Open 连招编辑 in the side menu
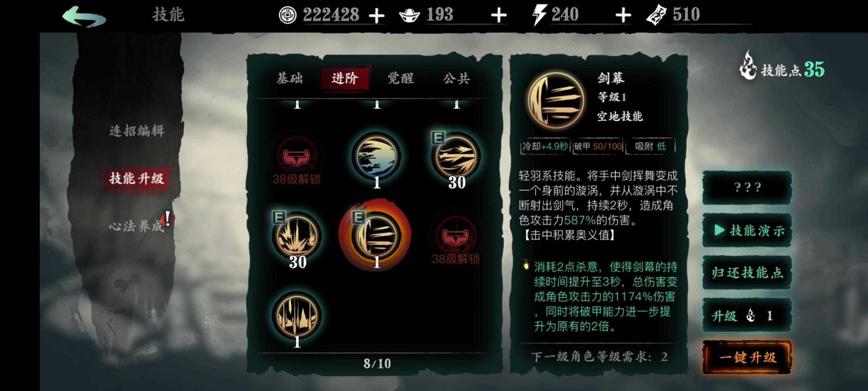This screenshot has width=868, height=391. pos(137,131)
